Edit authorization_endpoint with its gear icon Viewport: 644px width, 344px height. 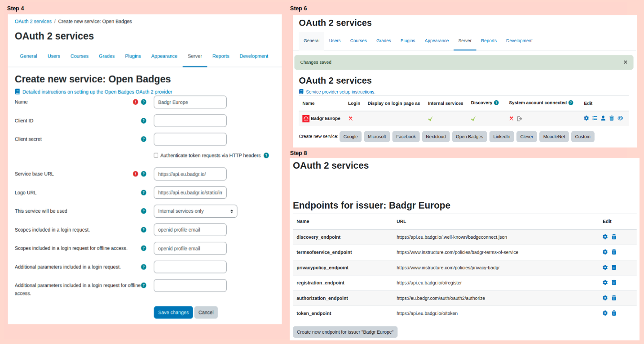pos(605,298)
